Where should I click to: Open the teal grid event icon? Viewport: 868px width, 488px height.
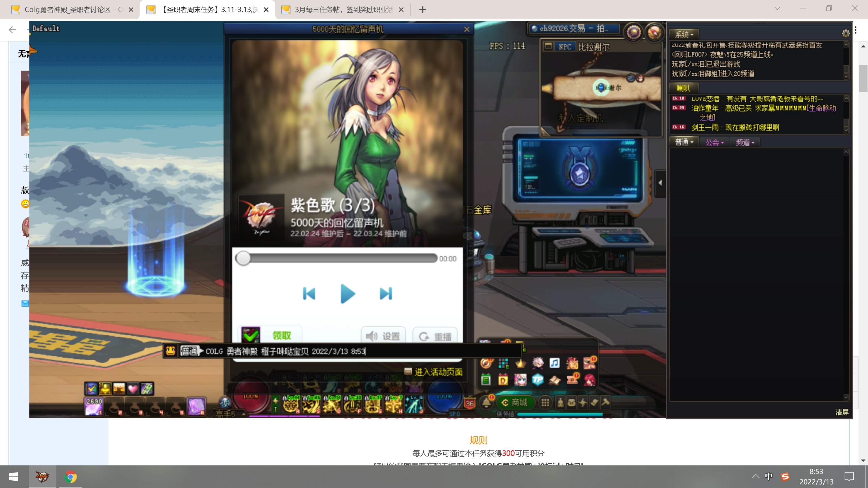point(503,363)
